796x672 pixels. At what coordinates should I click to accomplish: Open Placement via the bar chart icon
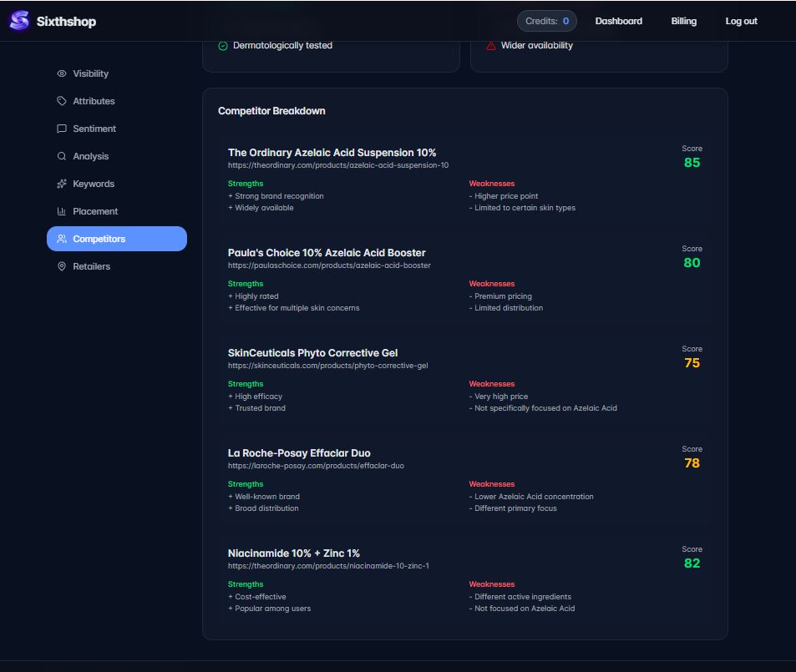click(61, 211)
